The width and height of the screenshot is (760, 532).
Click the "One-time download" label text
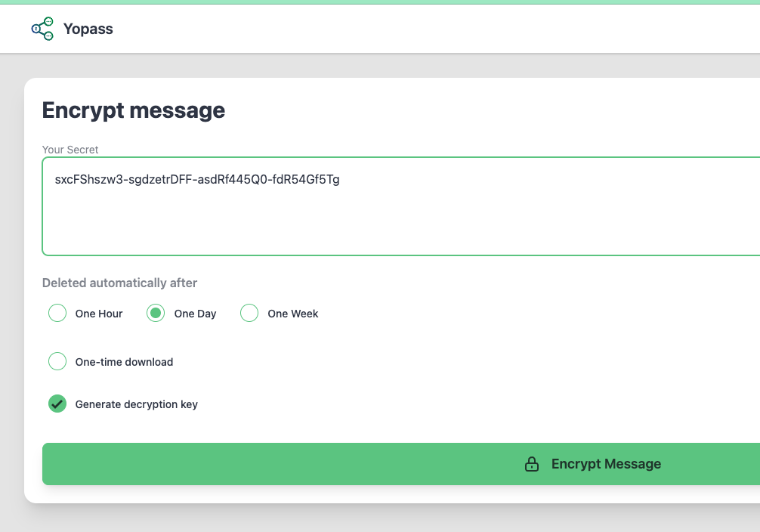(x=124, y=362)
